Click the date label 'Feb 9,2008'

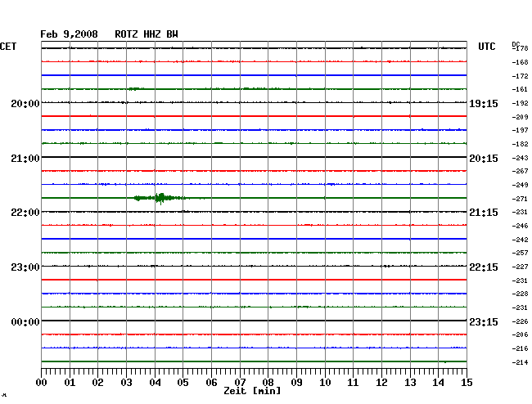(69, 34)
